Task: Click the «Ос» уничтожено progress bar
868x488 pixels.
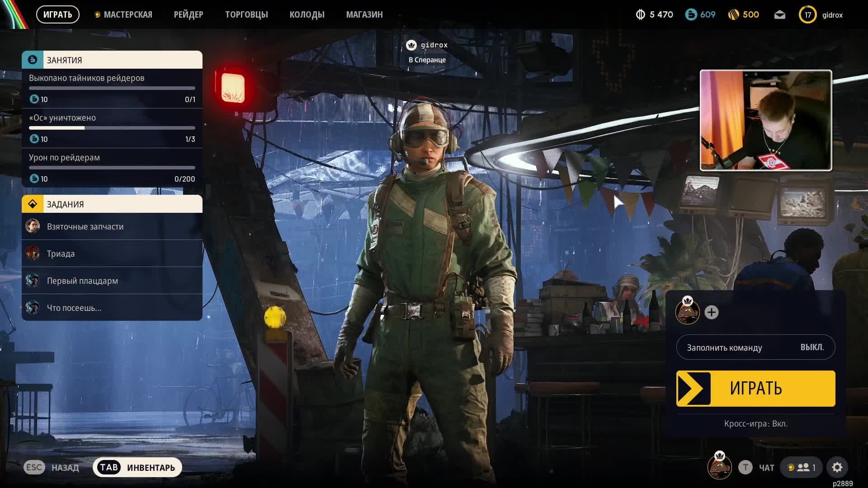Action: coord(112,128)
